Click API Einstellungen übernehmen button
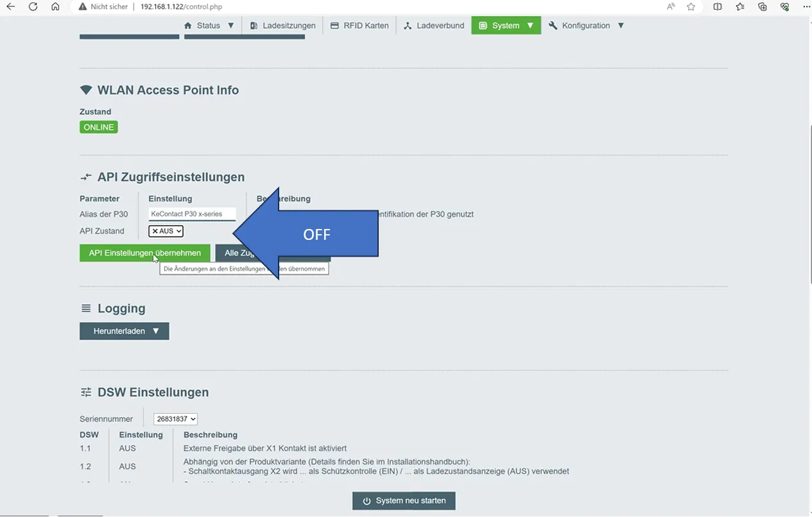812x517 pixels. [x=144, y=253]
